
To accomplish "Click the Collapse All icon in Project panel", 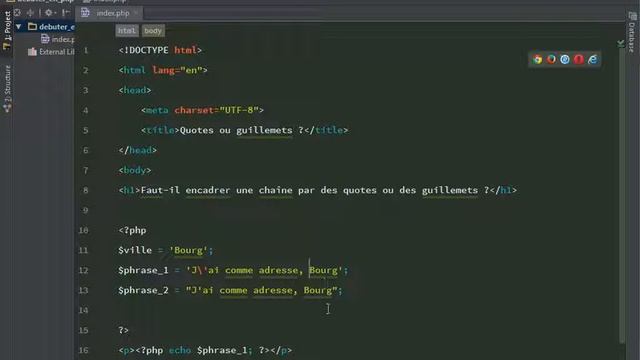I will click(30, 13).
